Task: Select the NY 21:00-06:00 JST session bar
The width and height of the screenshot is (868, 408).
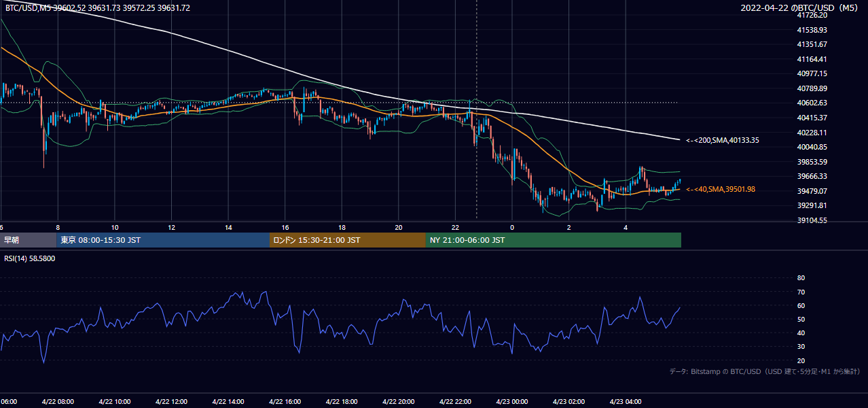Action: pos(554,240)
